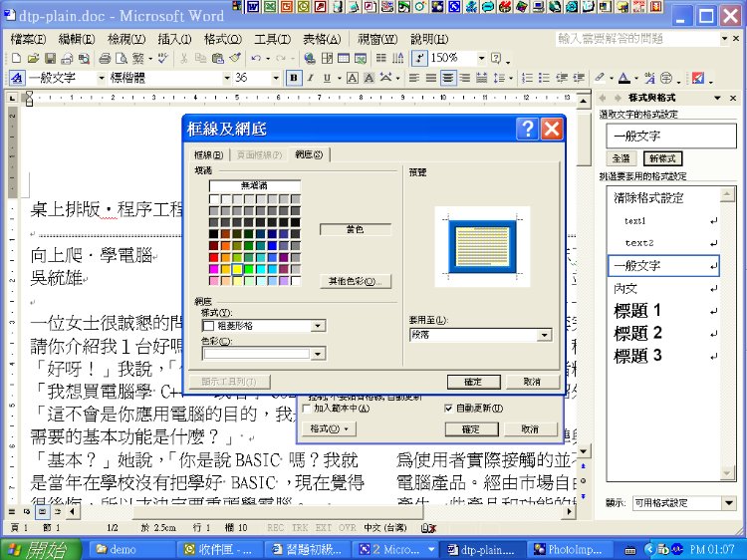Click the New blank document icon
The image size is (747, 560).
(16, 58)
